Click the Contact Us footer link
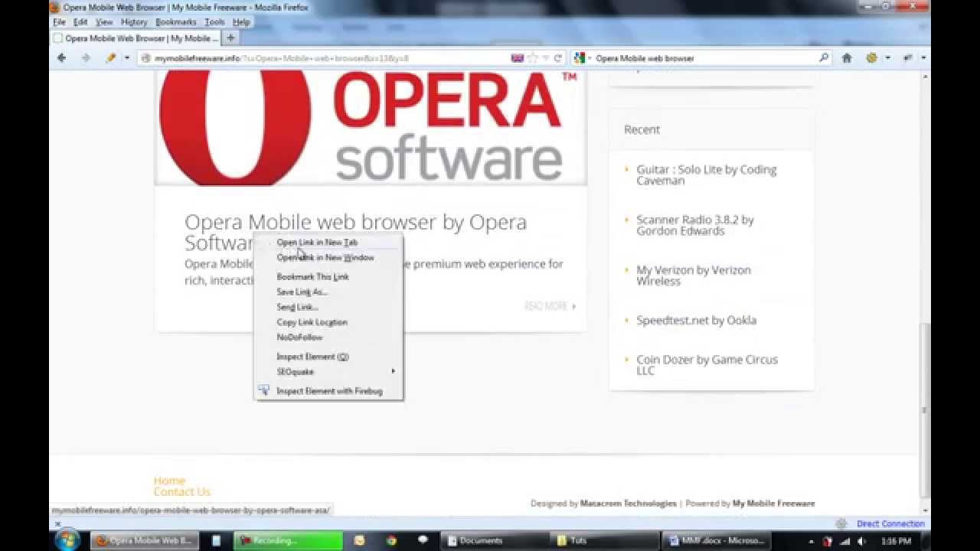This screenshot has height=551, width=980. [x=181, y=492]
